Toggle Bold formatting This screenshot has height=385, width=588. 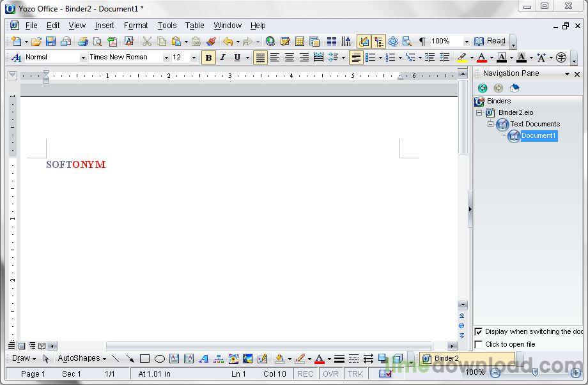pos(208,57)
